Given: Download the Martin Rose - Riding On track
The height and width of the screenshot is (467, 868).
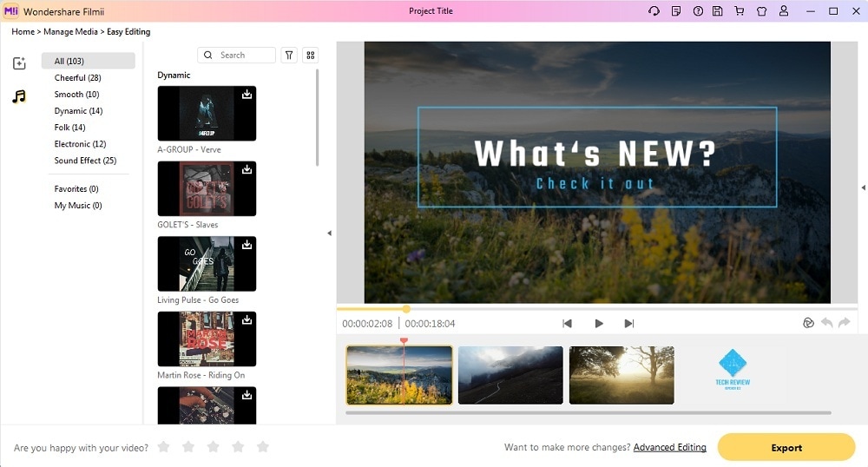Looking at the screenshot, I should pos(247,319).
